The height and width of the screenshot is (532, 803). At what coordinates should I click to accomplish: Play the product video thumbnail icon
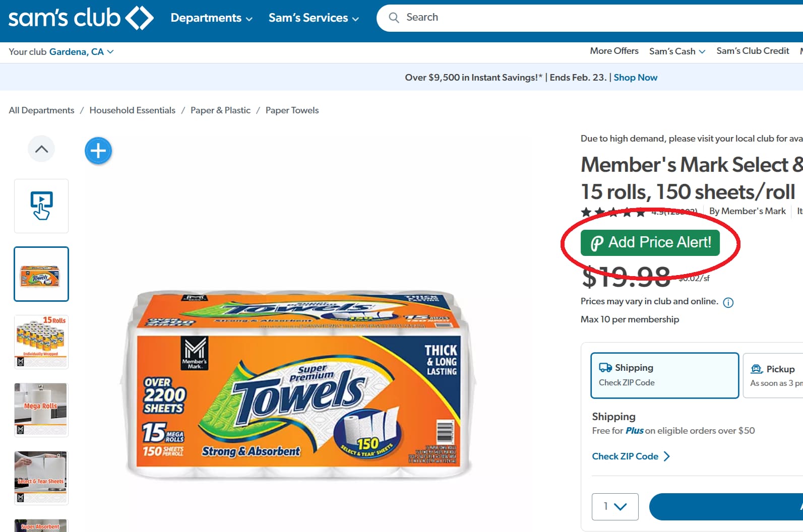tap(41, 206)
